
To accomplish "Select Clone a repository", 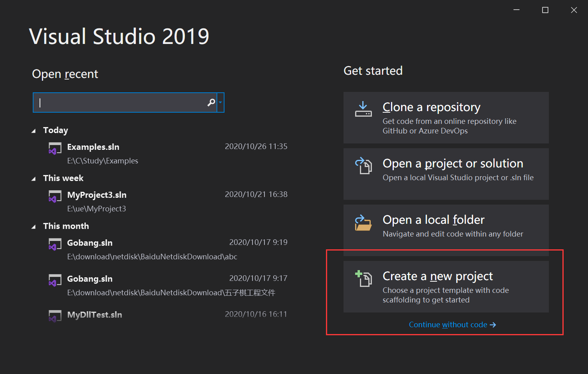I will coord(446,117).
